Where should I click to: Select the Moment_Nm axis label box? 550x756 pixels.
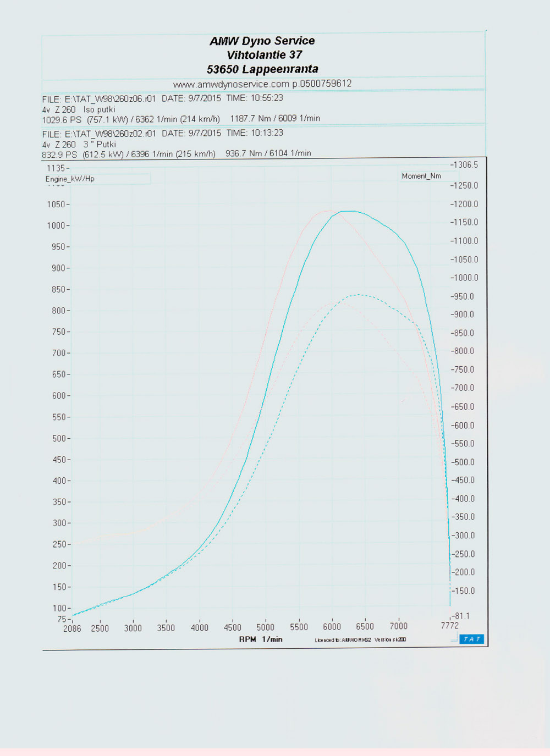[421, 176]
